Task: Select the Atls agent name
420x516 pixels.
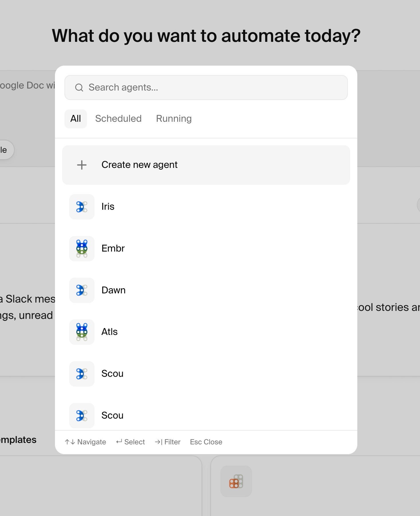Action: tap(110, 332)
